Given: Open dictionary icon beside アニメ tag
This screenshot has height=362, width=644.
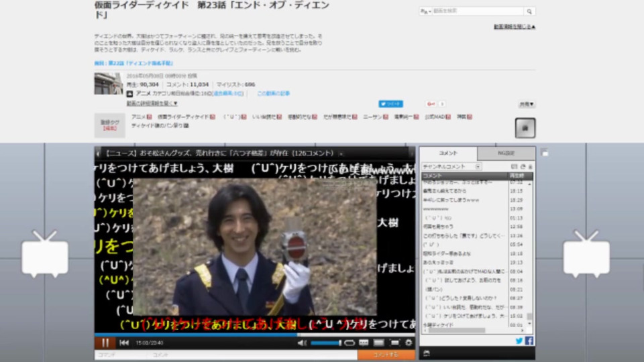Looking at the screenshot, I should pos(150,117).
